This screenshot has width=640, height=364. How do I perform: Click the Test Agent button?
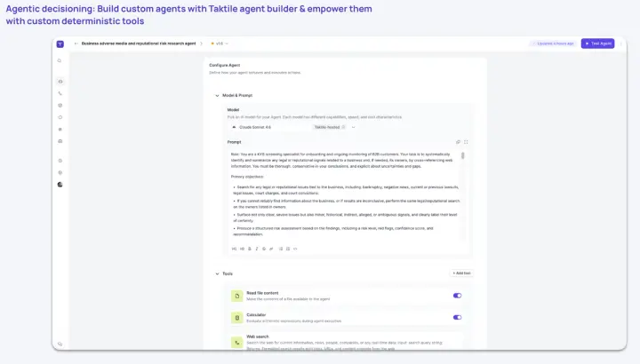tap(597, 44)
